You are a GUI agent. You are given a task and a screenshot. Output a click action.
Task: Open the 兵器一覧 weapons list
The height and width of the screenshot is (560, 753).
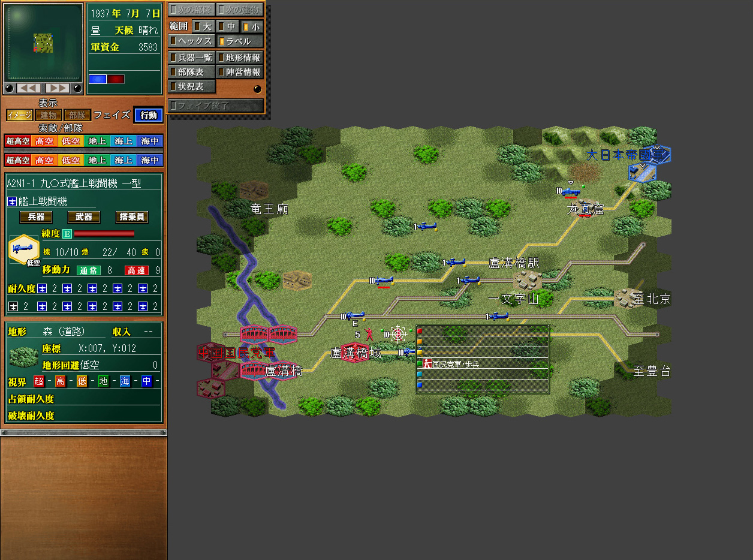pyautogui.click(x=191, y=58)
